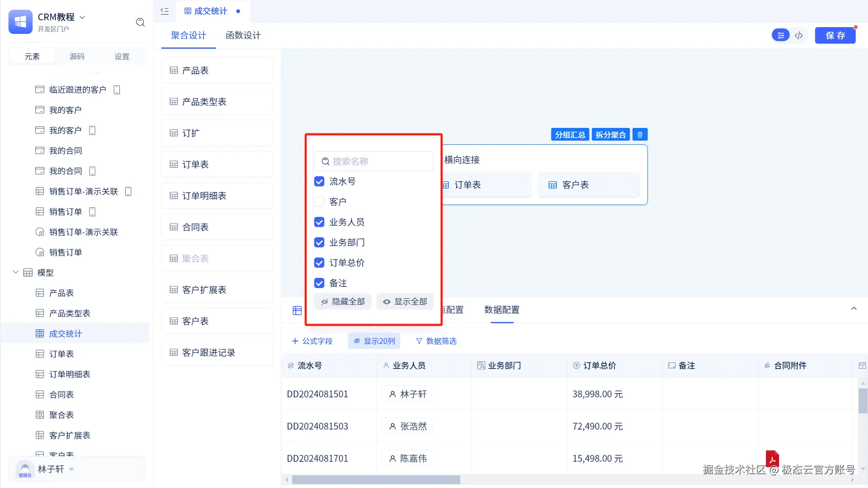Switch to code view icon

tap(799, 36)
